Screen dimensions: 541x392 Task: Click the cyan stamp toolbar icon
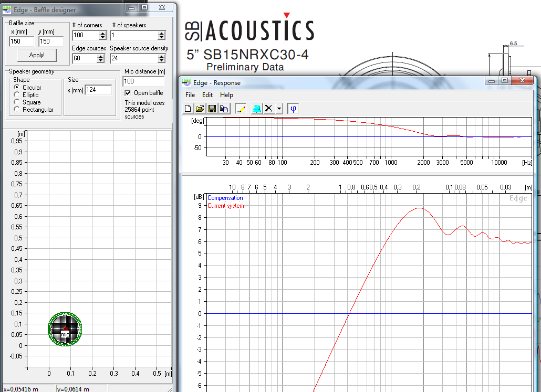pyautogui.click(x=257, y=109)
